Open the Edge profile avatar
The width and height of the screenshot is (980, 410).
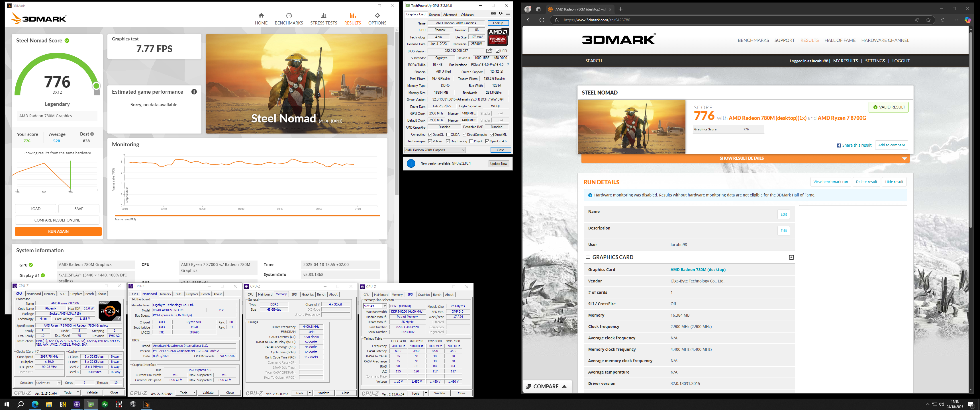tap(528, 9)
